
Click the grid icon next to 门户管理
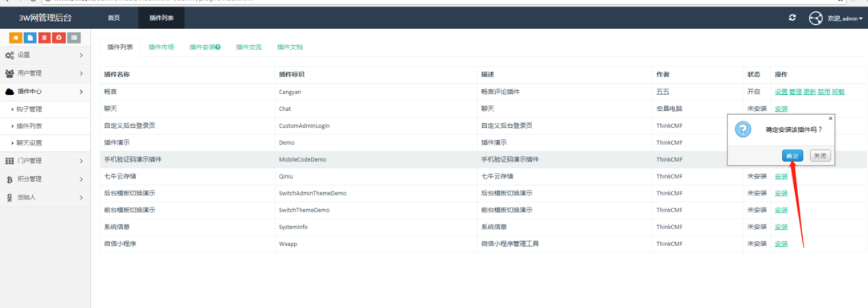(x=10, y=161)
